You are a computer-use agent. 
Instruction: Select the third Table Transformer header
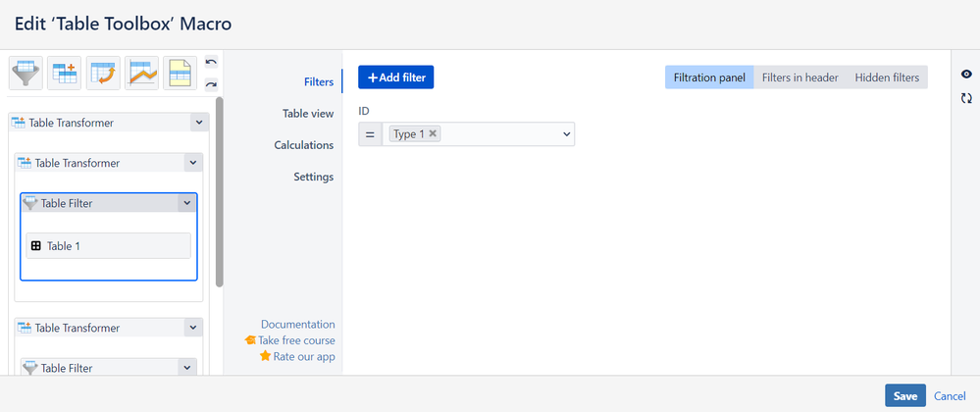tap(100, 328)
